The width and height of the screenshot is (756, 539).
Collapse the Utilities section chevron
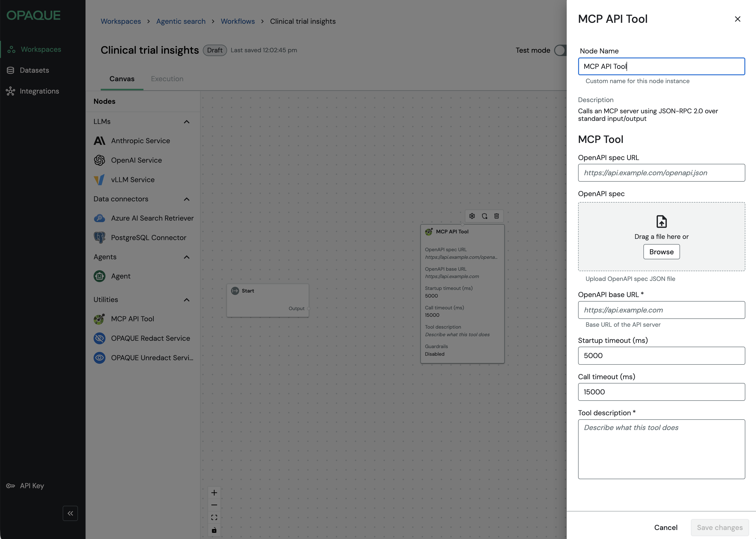tap(187, 300)
